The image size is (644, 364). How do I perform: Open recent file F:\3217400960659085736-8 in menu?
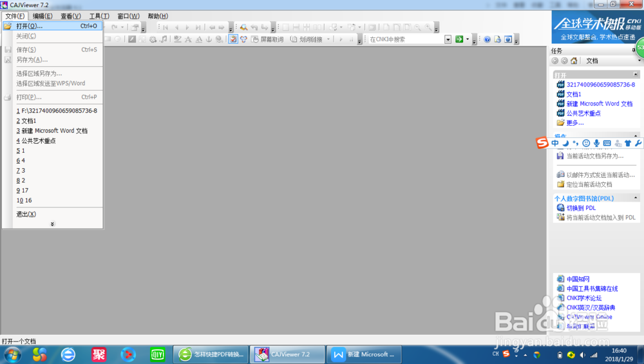[57, 111]
